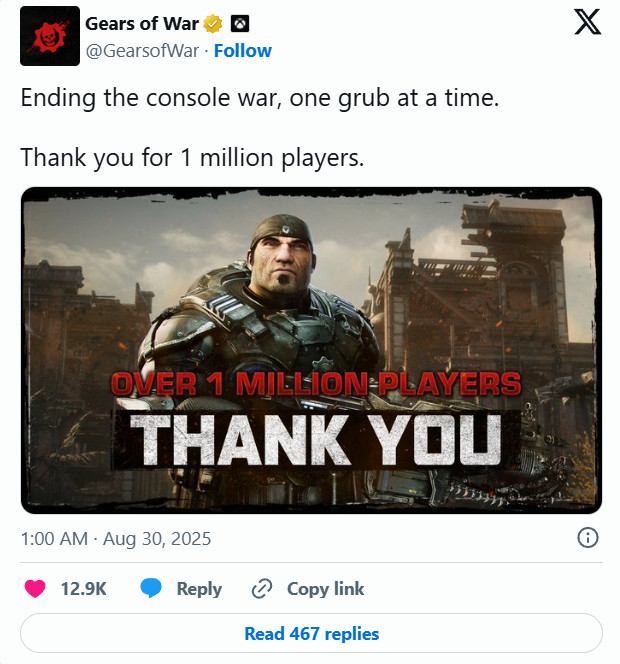Click the gold verified badge
The height and width of the screenshot is (664, 620).
[x=213, y=24]
